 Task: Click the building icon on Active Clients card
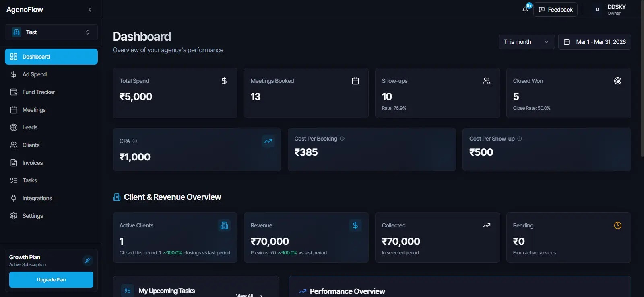click(224, 225)
